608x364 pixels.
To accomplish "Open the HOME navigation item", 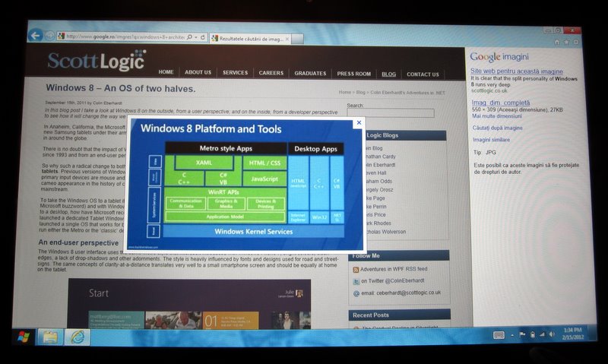I will [166, 72].
